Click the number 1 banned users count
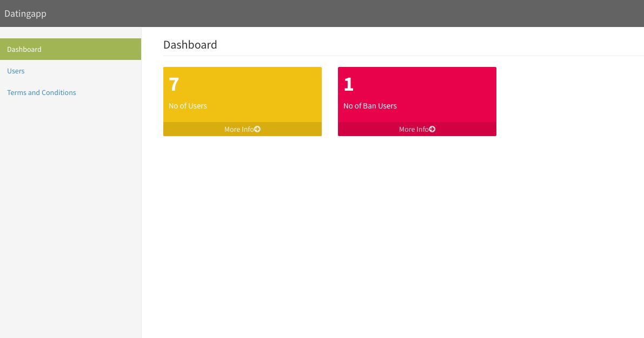The height and width of the screenshot is (338, 644). click(x=349, y=84)
